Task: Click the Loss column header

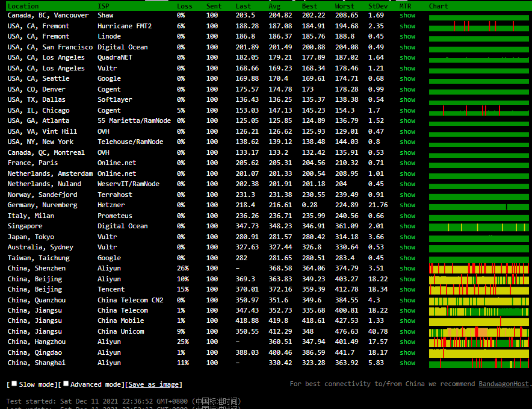Action: tap(185, 6)
